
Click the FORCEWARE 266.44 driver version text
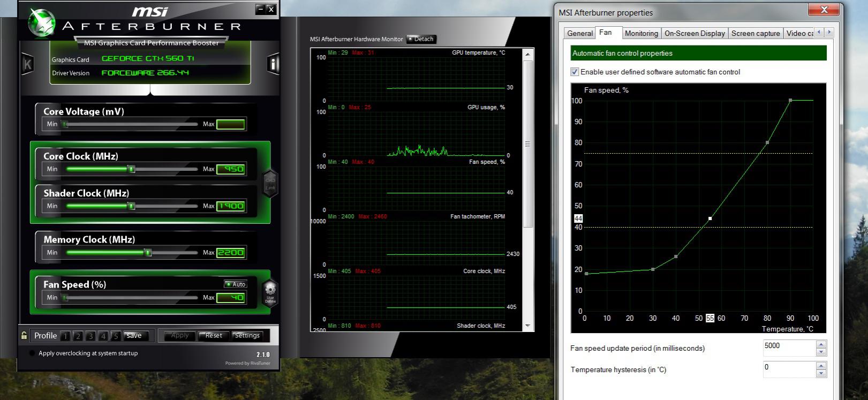pos(145,73)
